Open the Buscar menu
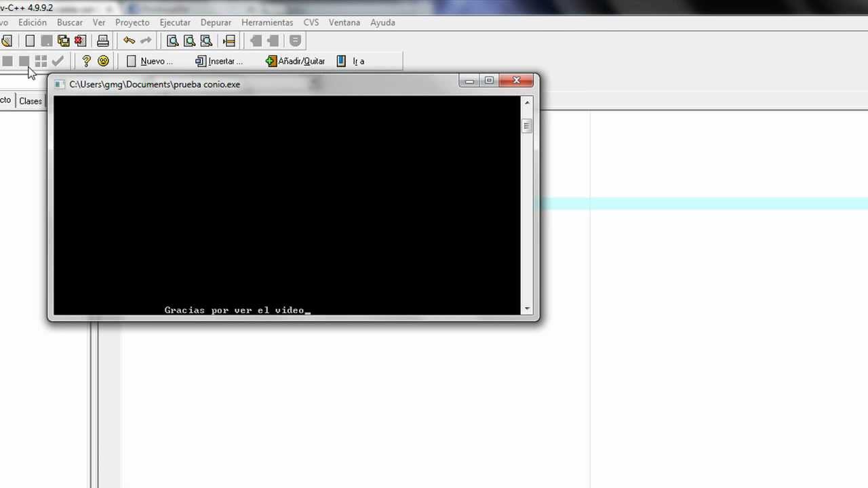Screen dimensions: 868x488 tap(70, 22)
